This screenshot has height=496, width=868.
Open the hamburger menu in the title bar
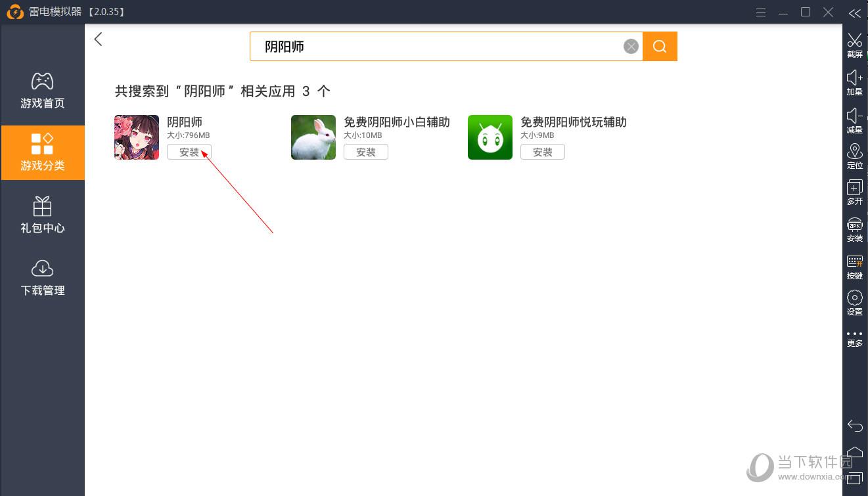(761, 12)
